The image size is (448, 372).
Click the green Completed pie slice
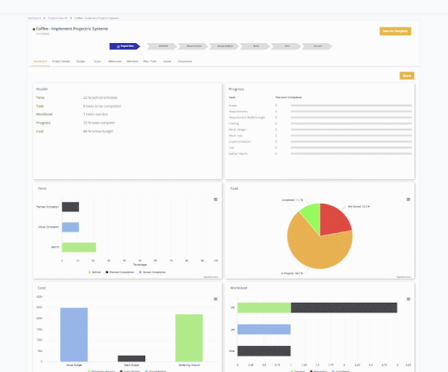point(312,215)
